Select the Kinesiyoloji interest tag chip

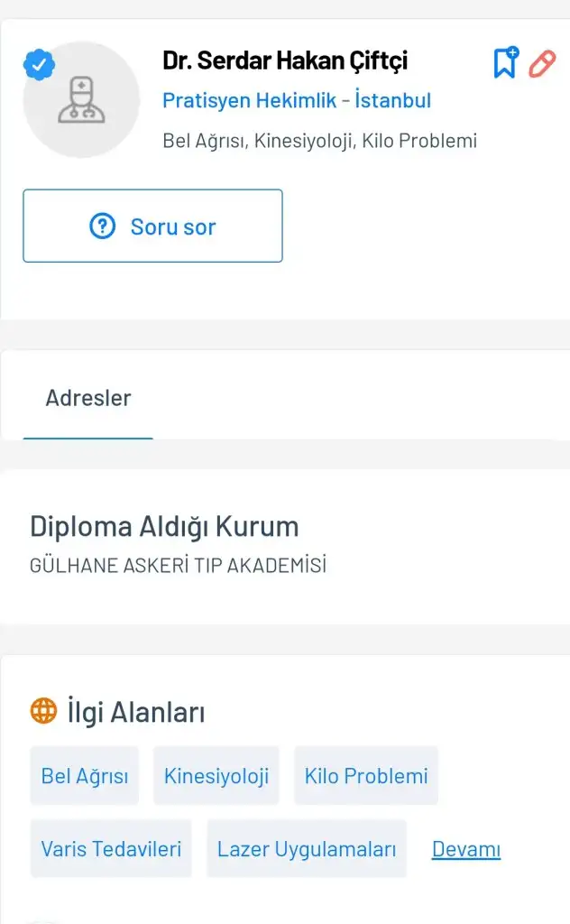[x=216, y=775]
